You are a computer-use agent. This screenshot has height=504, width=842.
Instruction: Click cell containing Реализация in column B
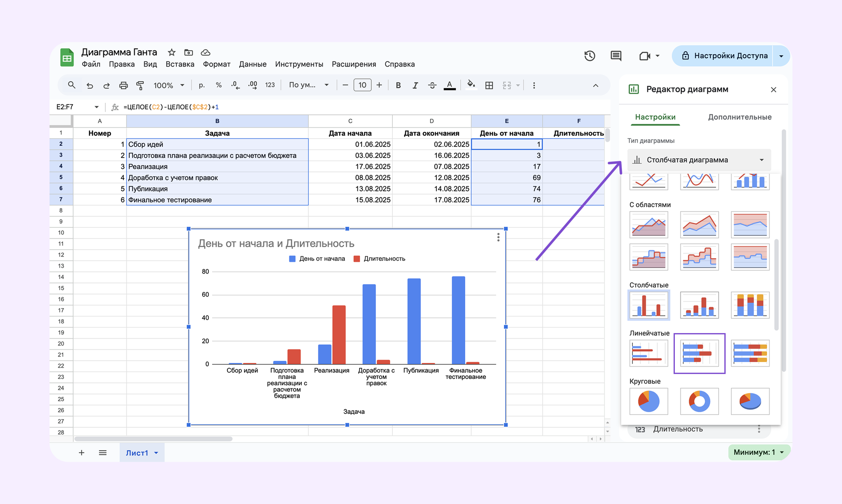coord(217,166)
